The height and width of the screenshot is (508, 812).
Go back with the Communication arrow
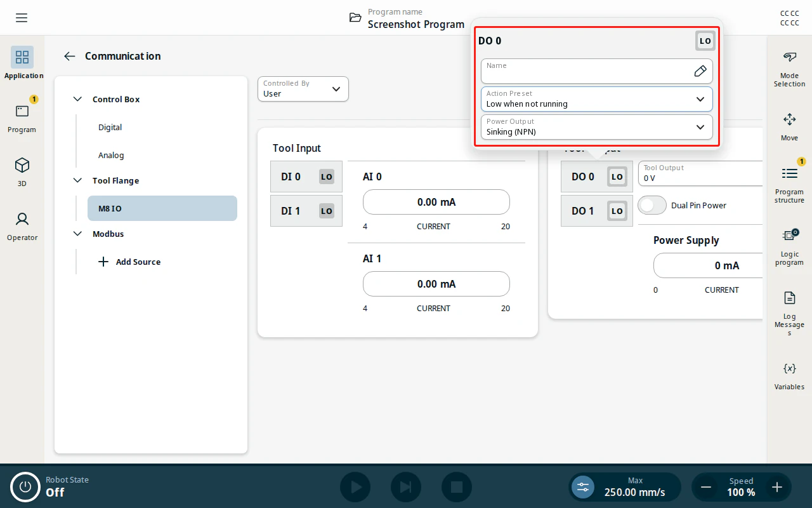click(x=70, y=56)
